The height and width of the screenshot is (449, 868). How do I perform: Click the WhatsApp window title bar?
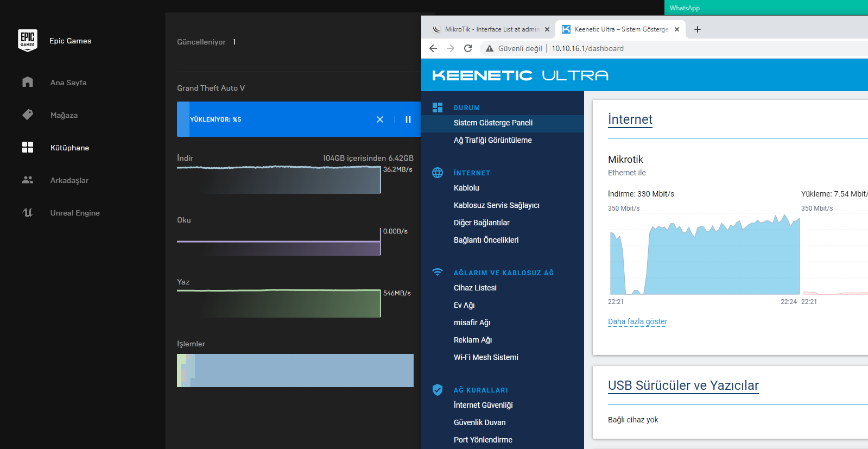tap(766, 8)
